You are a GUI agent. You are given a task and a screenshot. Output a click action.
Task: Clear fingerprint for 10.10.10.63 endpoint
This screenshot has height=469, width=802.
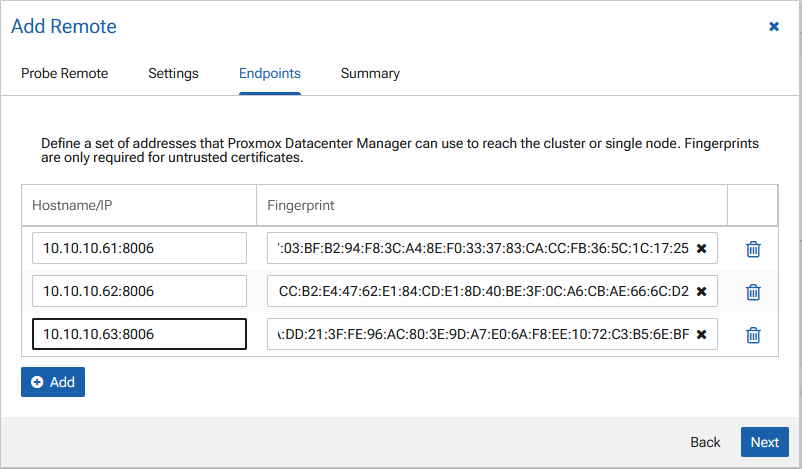pyautogui.click(x=701, y=334)
